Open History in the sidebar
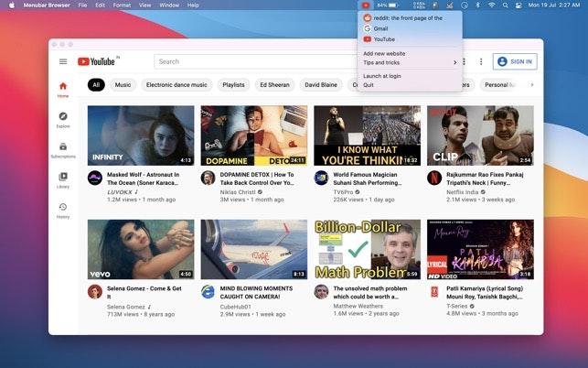The image size is (588, 368). [x=63, y=210]
